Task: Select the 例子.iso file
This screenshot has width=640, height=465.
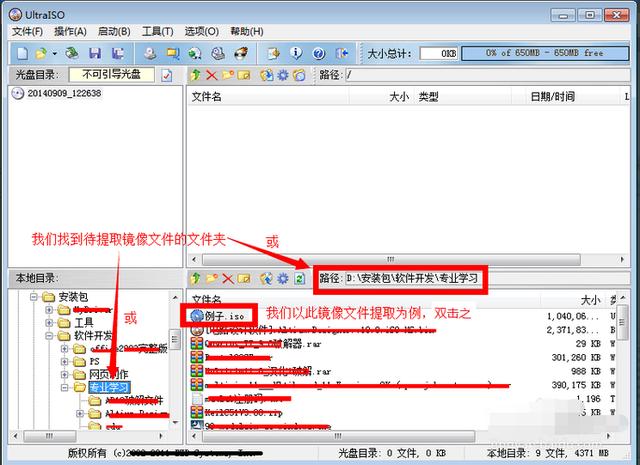Action: tap(224, 316)
